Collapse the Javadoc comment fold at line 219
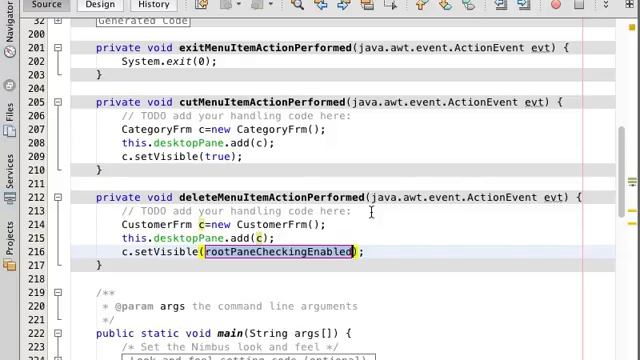640x360 pixels. click(x=58, y=293)
